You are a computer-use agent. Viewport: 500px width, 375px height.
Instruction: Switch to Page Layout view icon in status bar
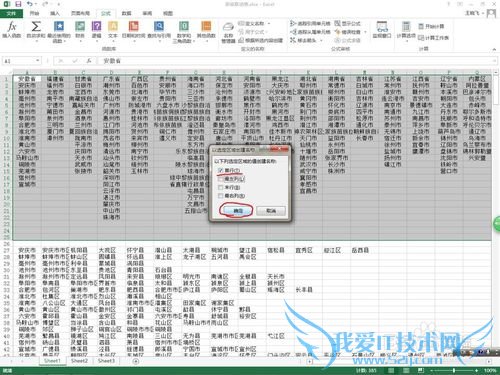click(406, 370)
